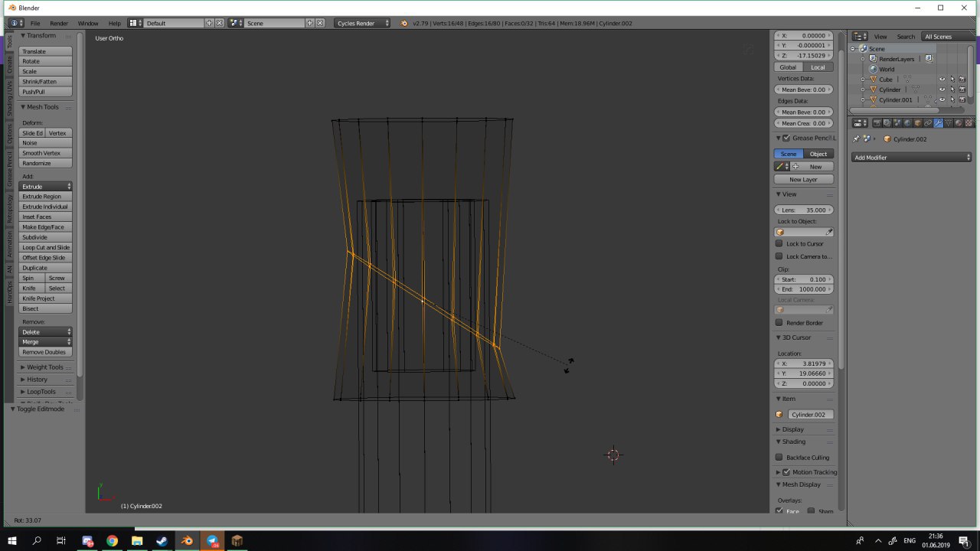Viewport: 980px width, 551px height.
Task: Open the Scene properties tab icon
Action: [897, 122]
